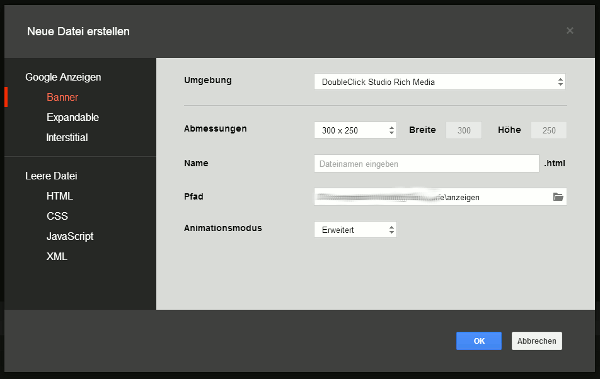Click the Google Anzeigen section heading
The height and width of the screenshot is (379, 600).
[x=63, y=77]
